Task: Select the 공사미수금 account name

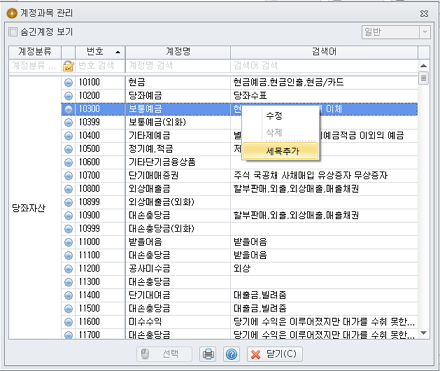Action: [178, 269]
